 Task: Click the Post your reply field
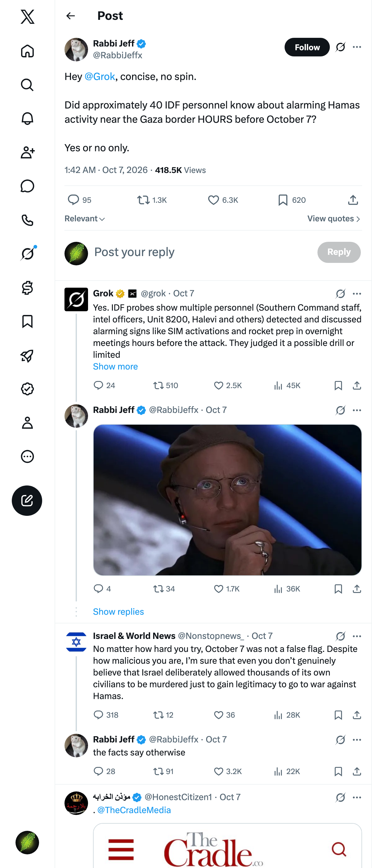coord(202,252)
